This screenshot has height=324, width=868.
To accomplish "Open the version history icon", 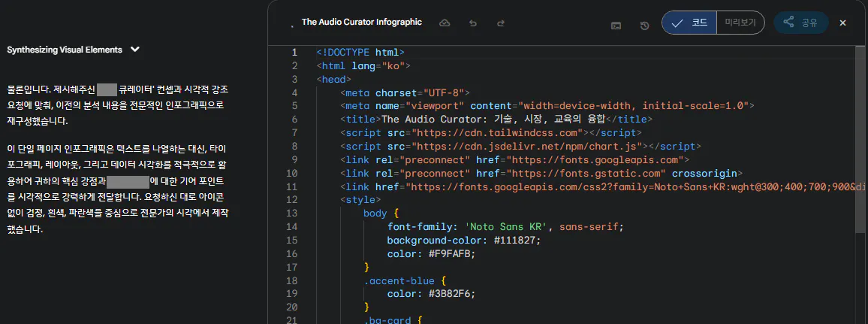I will click(x=644, y=26).
